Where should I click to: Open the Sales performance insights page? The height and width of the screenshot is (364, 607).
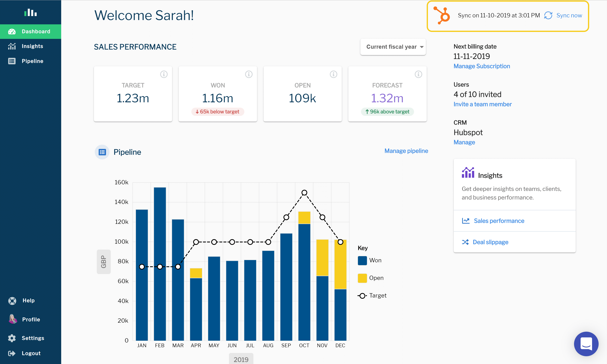[499, 221]
